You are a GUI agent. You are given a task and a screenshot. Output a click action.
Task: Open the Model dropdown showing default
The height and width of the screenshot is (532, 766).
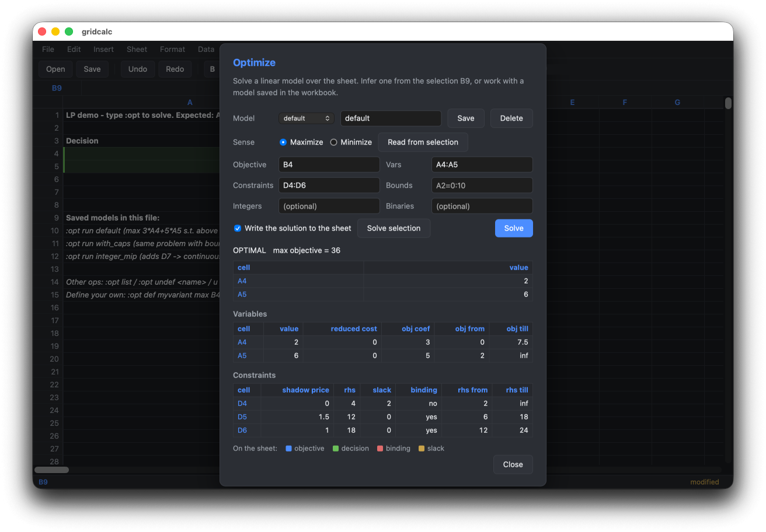pyautogui.click(x=307, y=118)
